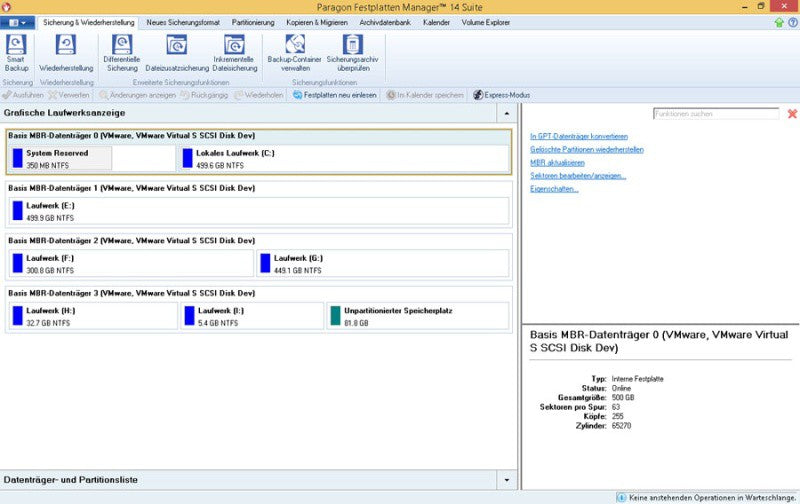Click Im Kalender speichern

[425, 95]
